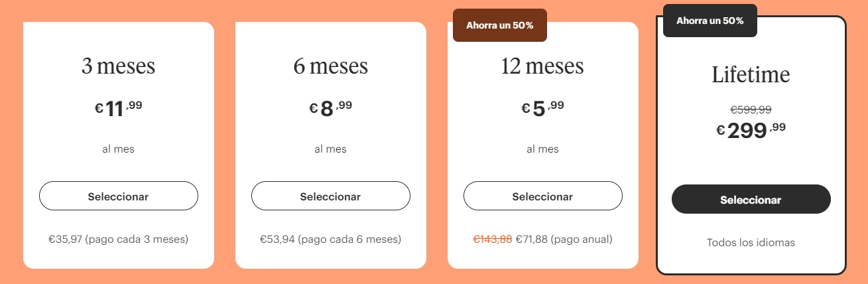The width and height of the screenshot is (868, 284).
Task: Click '€35,97 (pago cada 3 meses)' text
Action: (118, 239)
